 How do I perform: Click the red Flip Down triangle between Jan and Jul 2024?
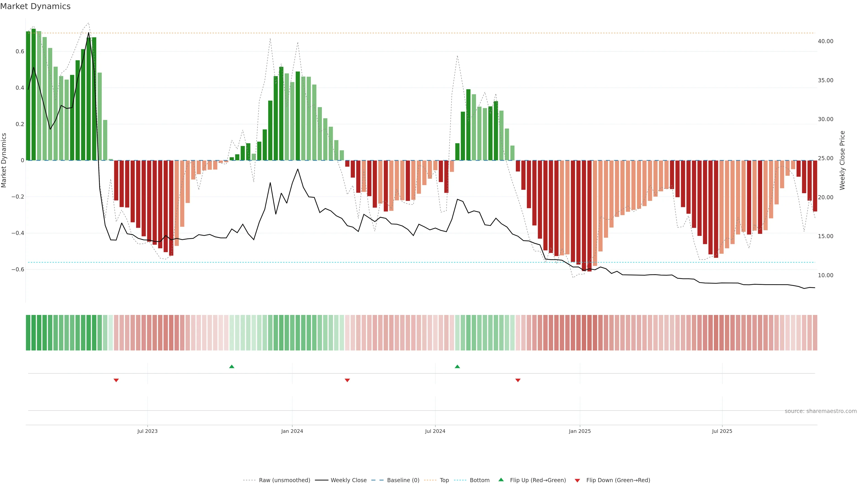point(347,380)
